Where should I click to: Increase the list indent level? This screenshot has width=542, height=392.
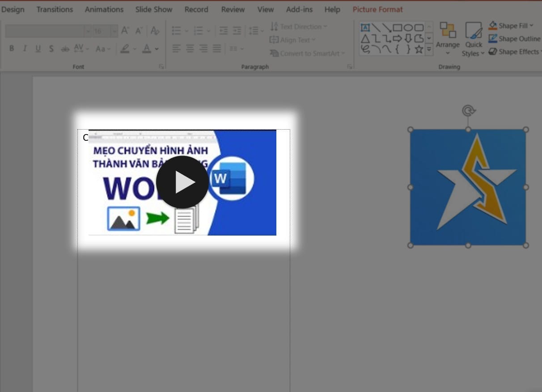pyautogui.click(x=237, y=30)
